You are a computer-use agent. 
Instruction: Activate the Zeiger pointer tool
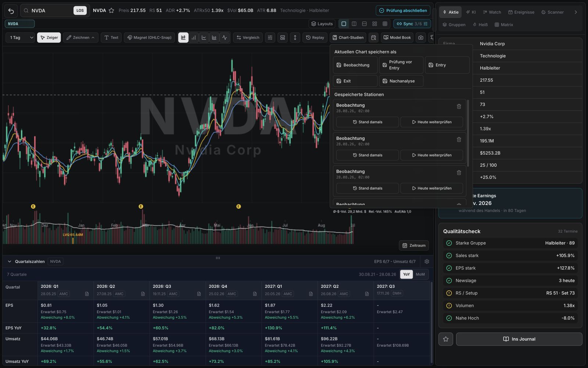(x=49, y=38)
